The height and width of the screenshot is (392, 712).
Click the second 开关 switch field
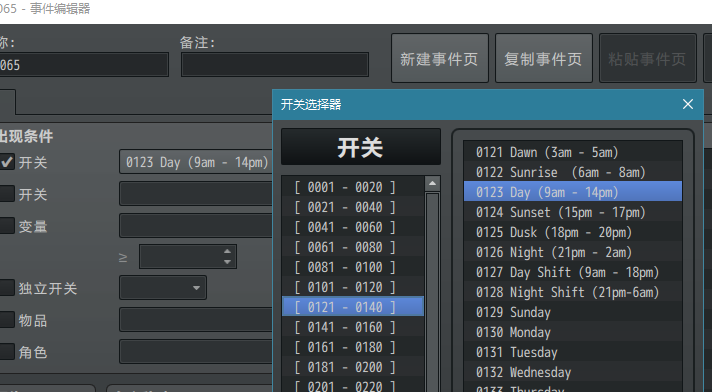coord(196,194)
